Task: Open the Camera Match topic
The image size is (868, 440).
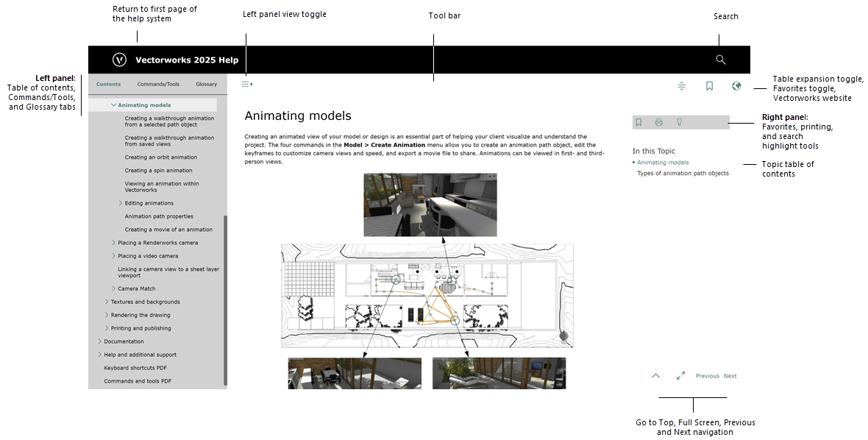Action: tap(136, 288)
